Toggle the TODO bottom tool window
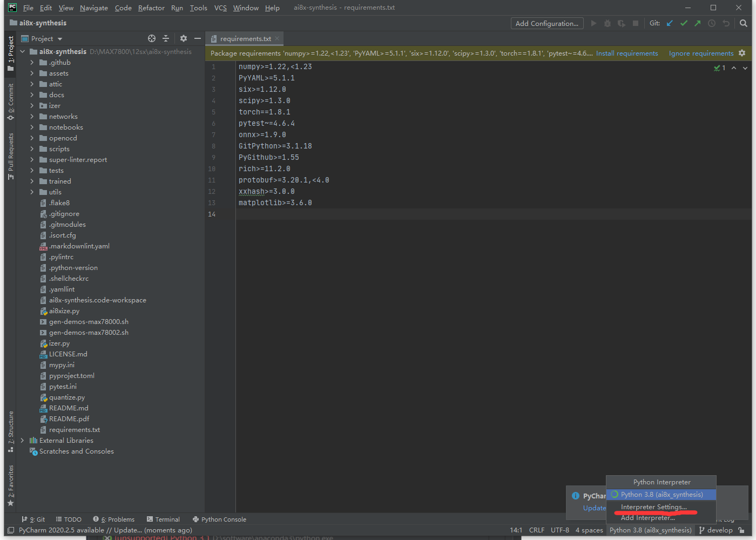 [69, 519]
